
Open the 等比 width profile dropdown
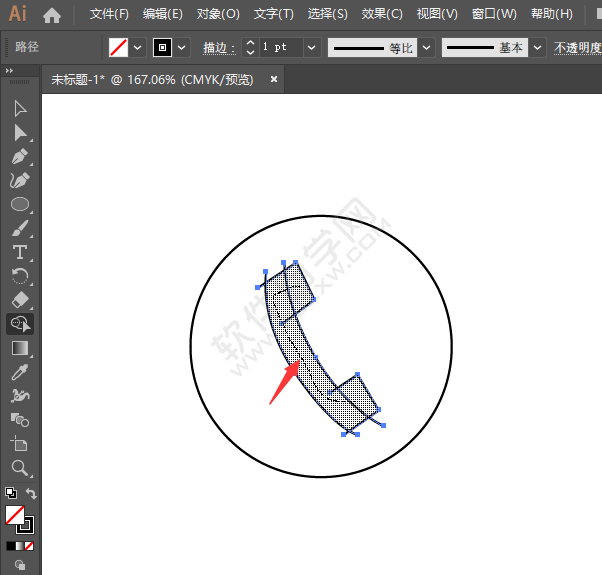(427, 47)
